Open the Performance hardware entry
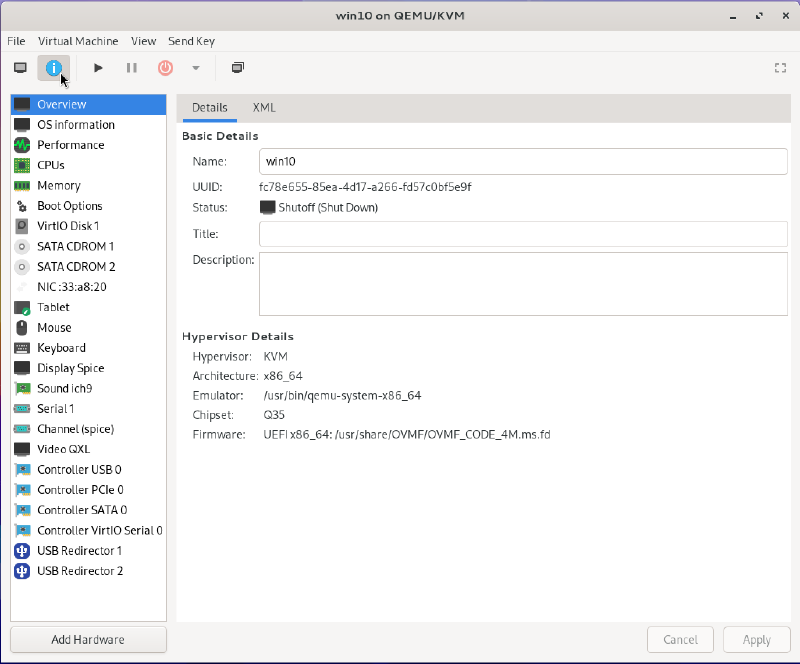The width and height of the screenshot is (800, 664). (88, 145)
